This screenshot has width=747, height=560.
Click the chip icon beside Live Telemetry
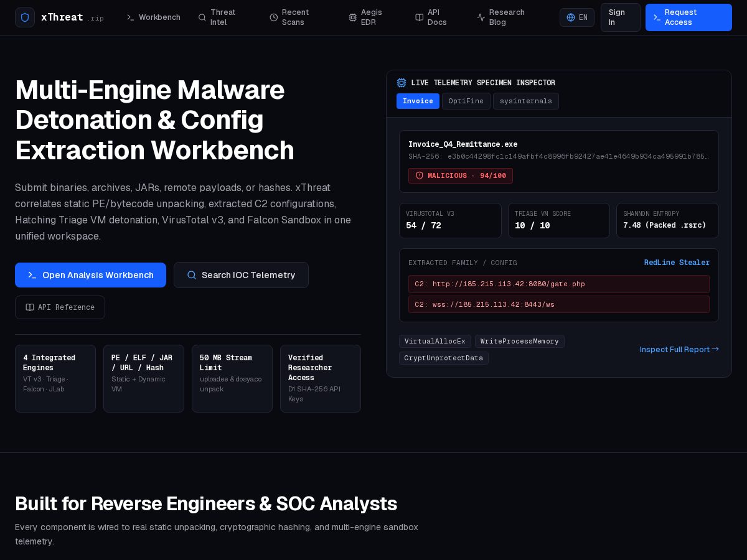[x=402, y=83]
